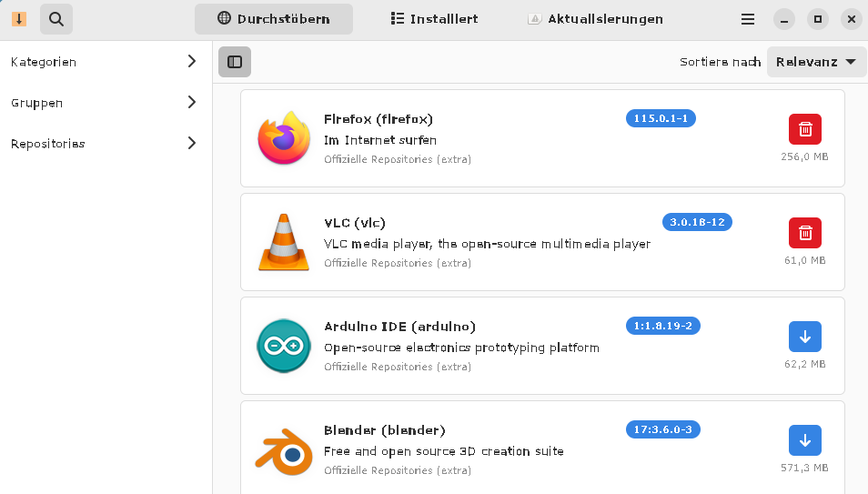Click the search magnifier icon
868x494 pixels.
click(x=56, y=18)
